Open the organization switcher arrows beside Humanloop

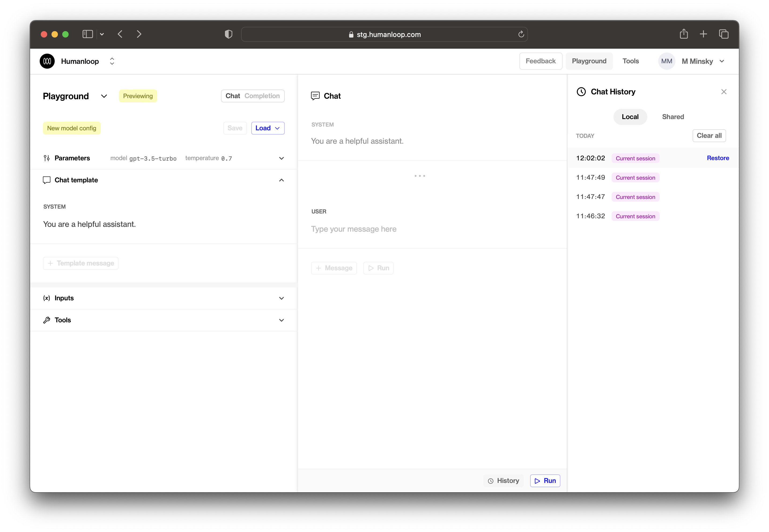coord(112,61)
